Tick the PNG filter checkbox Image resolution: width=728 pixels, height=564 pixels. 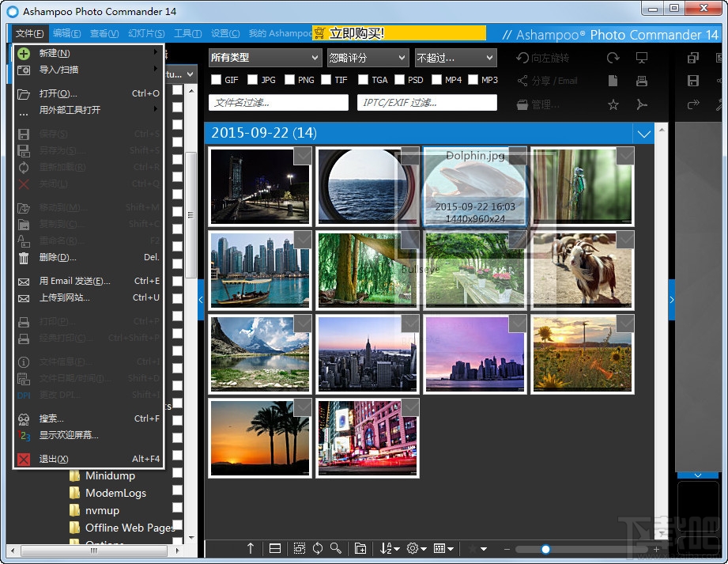pos(289,80)
